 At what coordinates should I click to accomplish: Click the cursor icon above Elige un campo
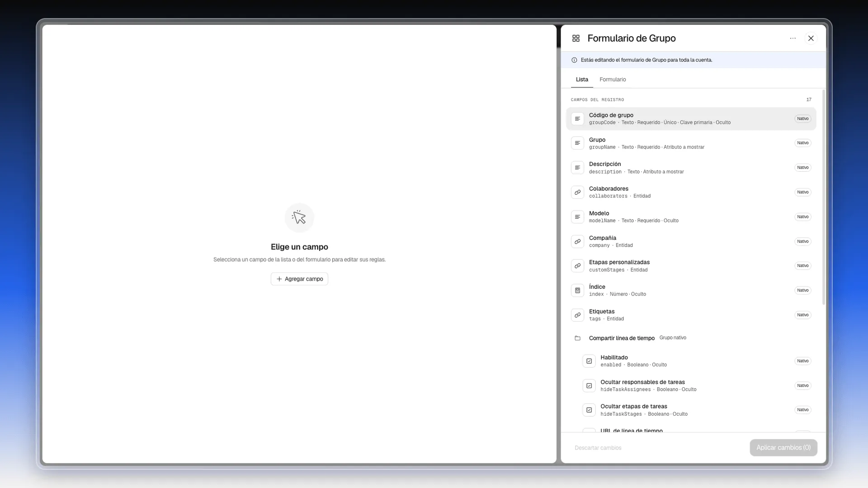click(299, 217)
